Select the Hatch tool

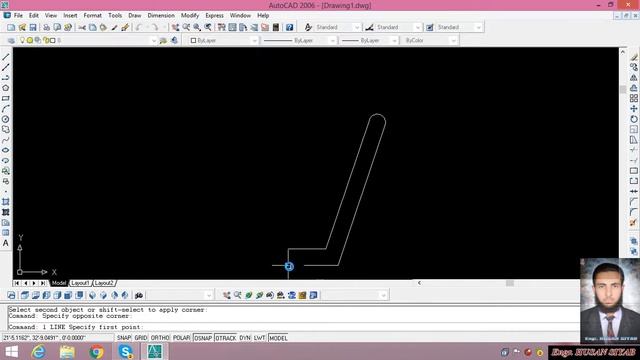(x=6, y=202)
